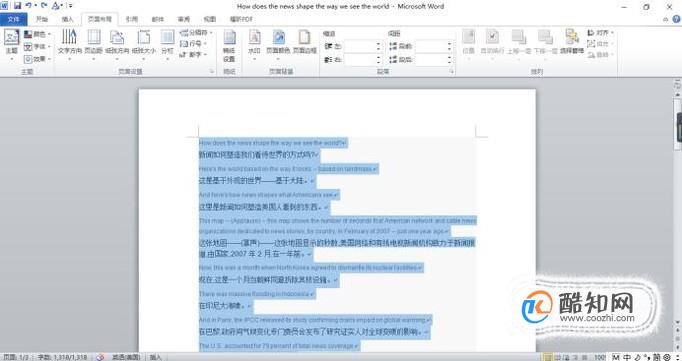The width and height of the screenshot is (682, 361).
Task: Click the word count 1,318/1,318 in status bar
Action: click(x=62, y=357)
